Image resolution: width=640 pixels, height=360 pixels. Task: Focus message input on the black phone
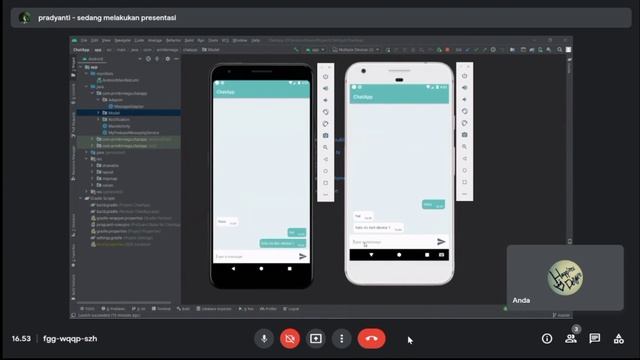[x=255, y=257]
